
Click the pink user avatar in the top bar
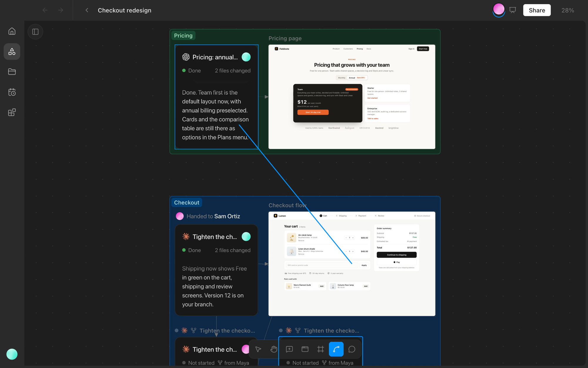[x=499, y=10]
